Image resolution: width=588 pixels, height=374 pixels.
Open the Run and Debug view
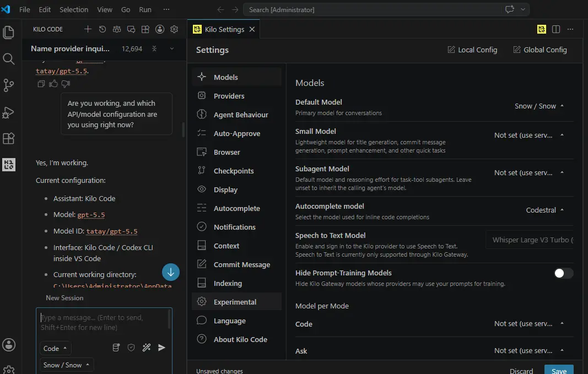pos(8,112)
